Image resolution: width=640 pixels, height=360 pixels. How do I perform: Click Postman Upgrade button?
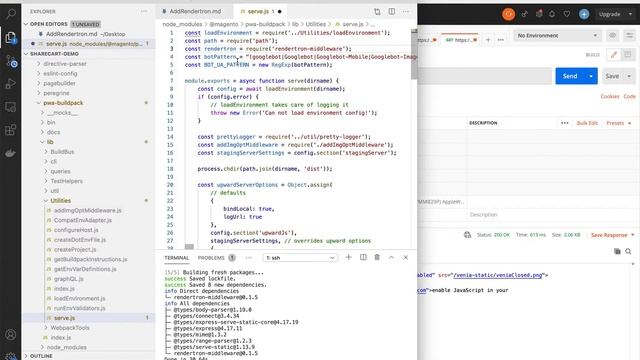coord(609,14)
